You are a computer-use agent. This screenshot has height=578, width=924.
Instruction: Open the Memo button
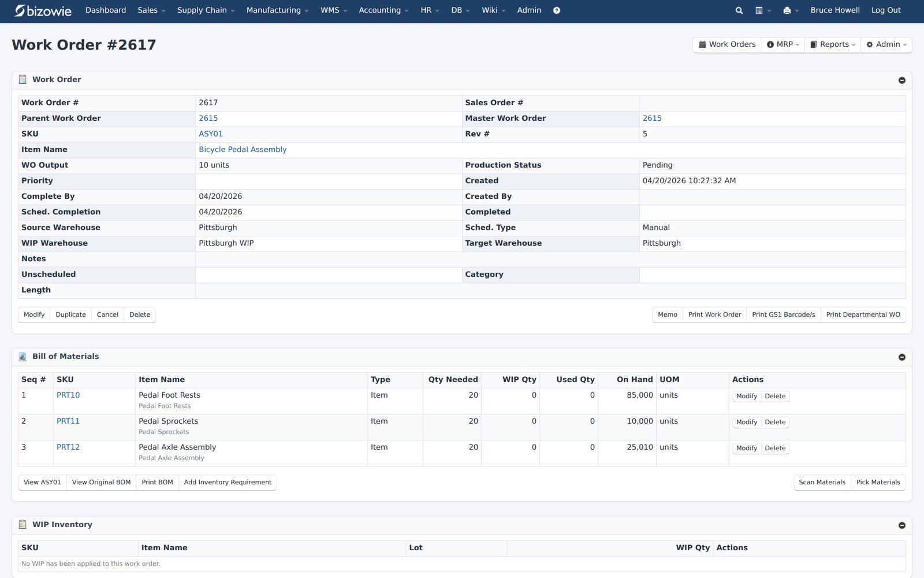pos(667,315)
